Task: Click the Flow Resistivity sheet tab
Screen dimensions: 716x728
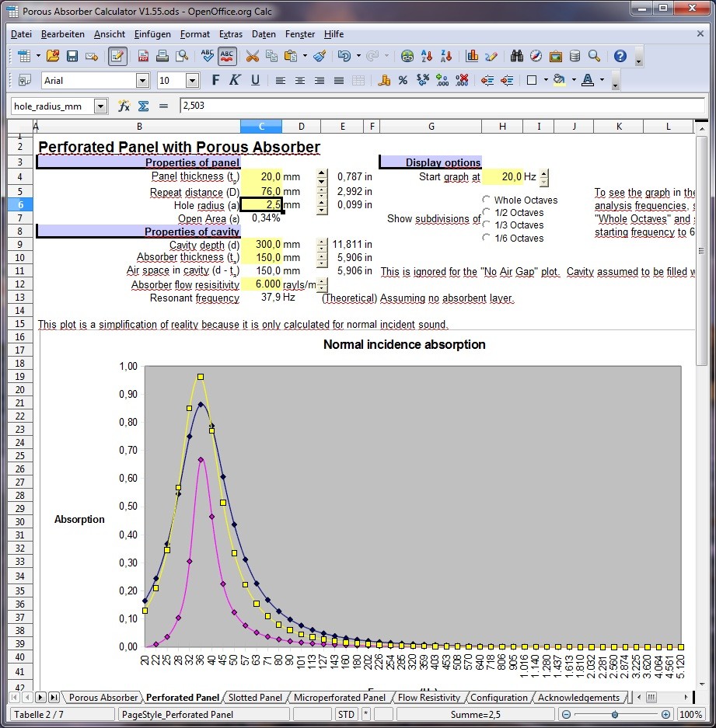Action: tap(429, 698)
